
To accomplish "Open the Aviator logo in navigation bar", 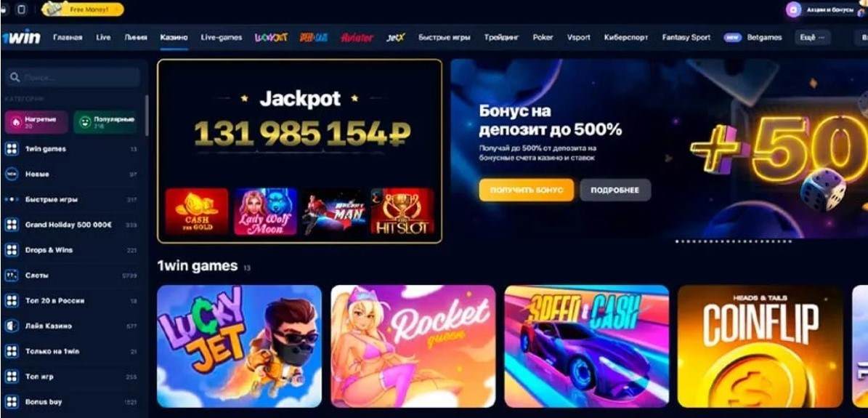I will click(x=357, y=38).
